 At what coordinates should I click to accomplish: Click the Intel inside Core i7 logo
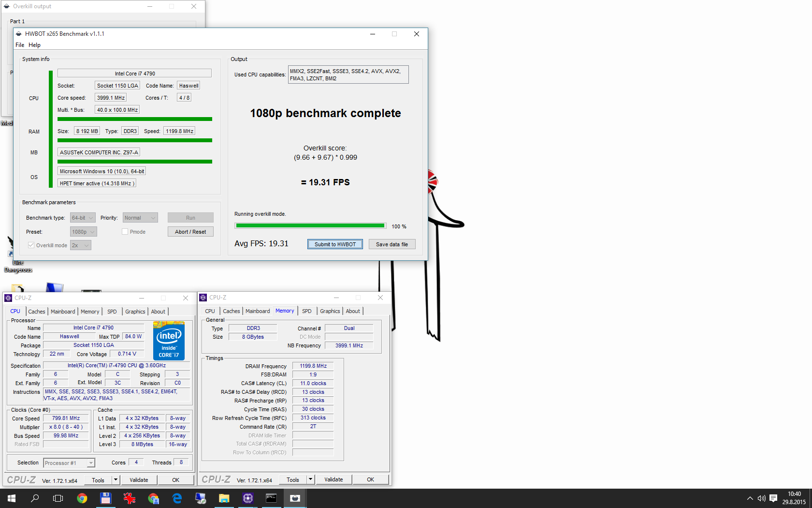pos(169,341)
